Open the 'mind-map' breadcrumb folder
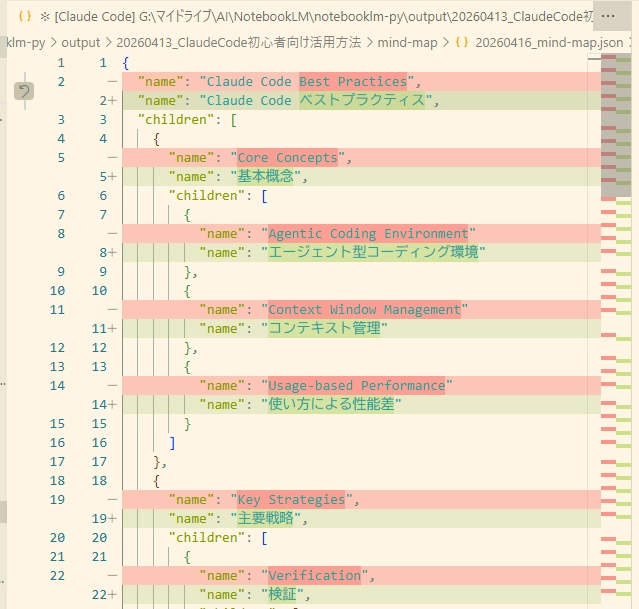This screenshot has height=609, width=639. pyautogui.click(x=408, y=42)
